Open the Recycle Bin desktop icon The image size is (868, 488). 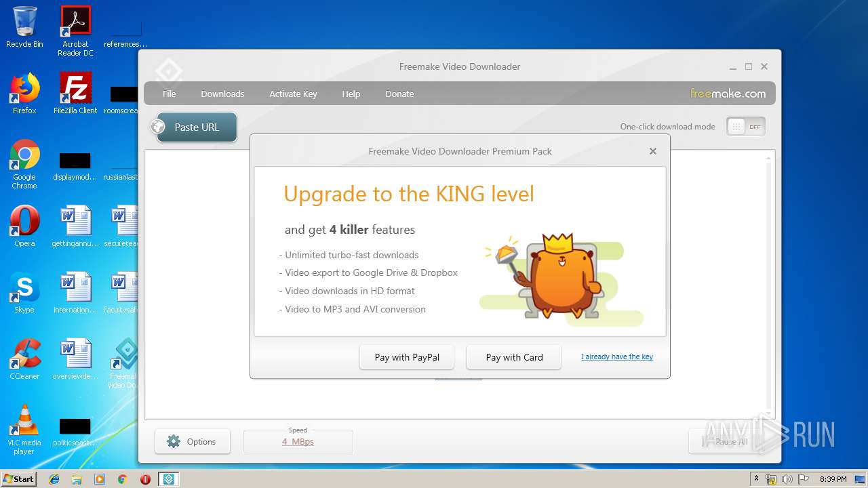tap(24, 27)
